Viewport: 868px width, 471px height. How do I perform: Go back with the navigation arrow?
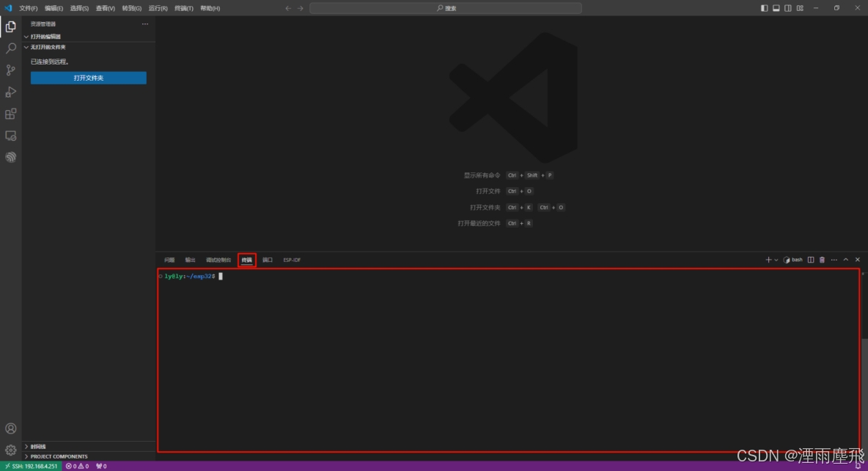(x=288, y=8)
